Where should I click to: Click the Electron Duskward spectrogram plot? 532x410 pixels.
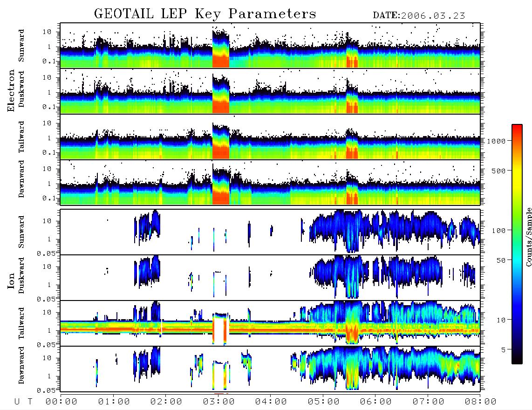[x=270, y=91]
